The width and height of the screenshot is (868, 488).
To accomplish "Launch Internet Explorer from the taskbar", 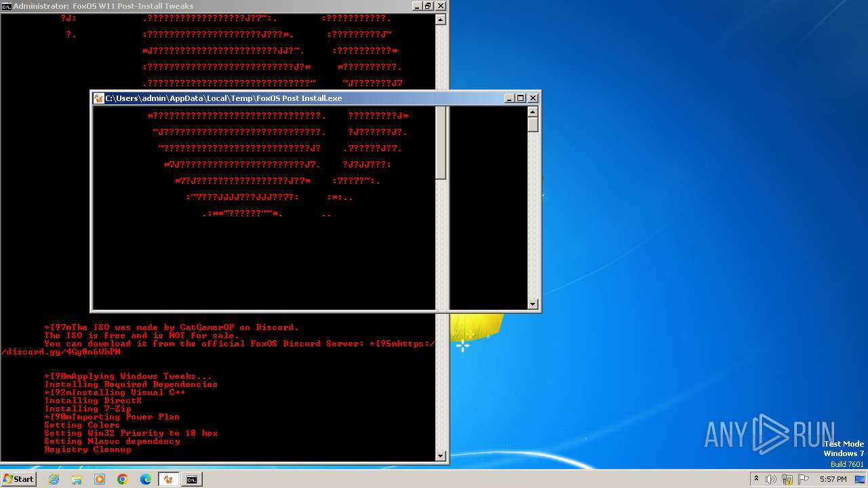I will [x=54, y=479].
